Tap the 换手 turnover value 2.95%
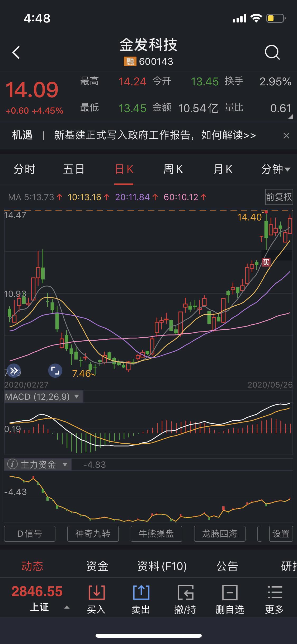Image resolution: width=297 pixels, height=644 pixels. (x=275, y=81)
